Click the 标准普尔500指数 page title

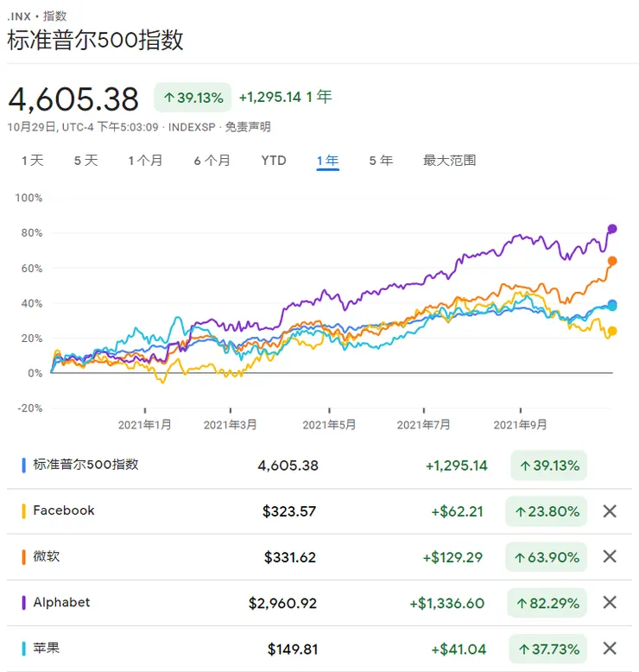[x=96, y=40]
